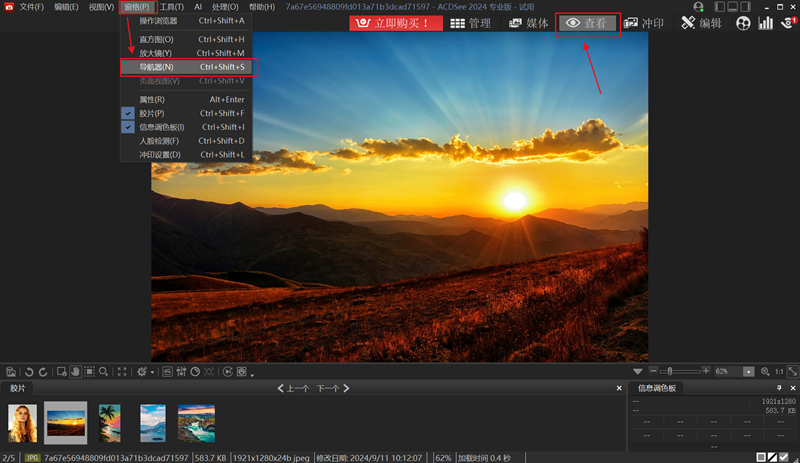
Task: Expand the triangle left of zoom slider
Action: [638, 371]
